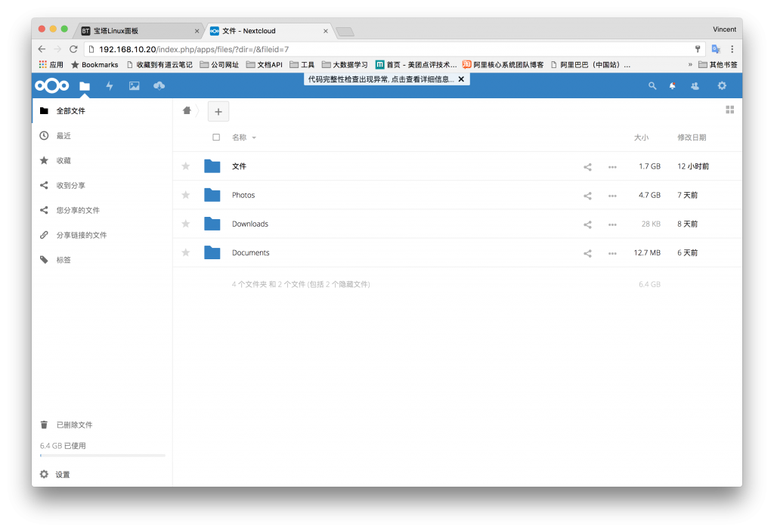Sort by 大小 column header
This screenshot has height=532, width=774.
pos(641,138)
